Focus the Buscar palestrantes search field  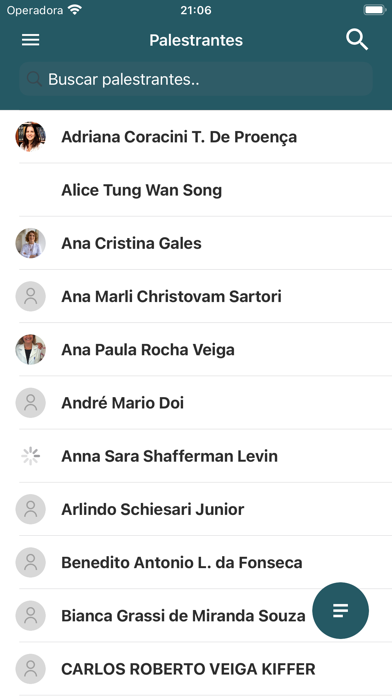tap(196, 79)
